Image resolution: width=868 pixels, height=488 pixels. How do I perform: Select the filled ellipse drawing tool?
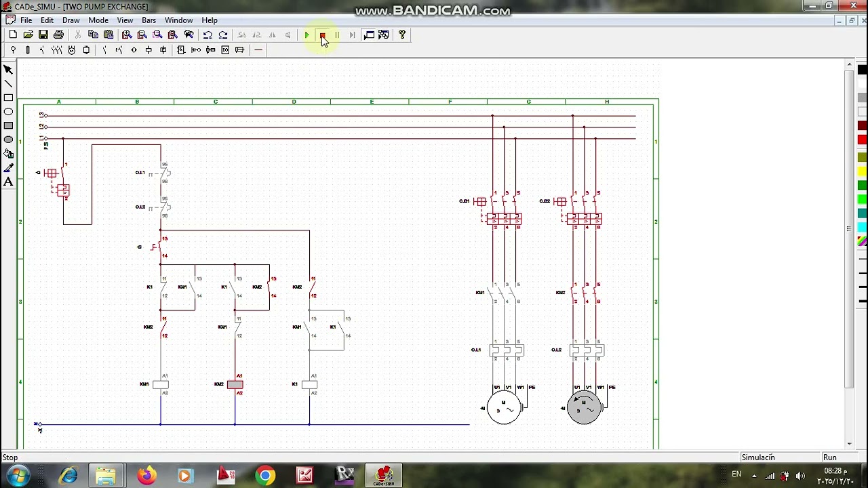point(8,140)
